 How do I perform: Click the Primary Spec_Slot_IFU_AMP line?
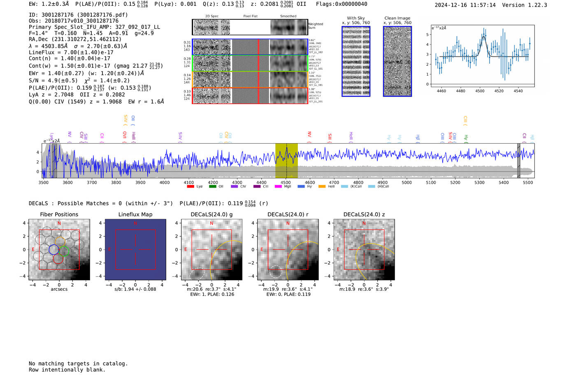(95, 27)
